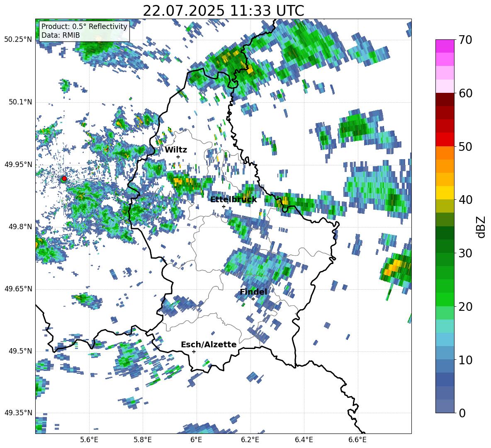Viewport: 491px width, 448px height.
Task: Click the 'Data: RMIB' text
Action: coord(61,35)
